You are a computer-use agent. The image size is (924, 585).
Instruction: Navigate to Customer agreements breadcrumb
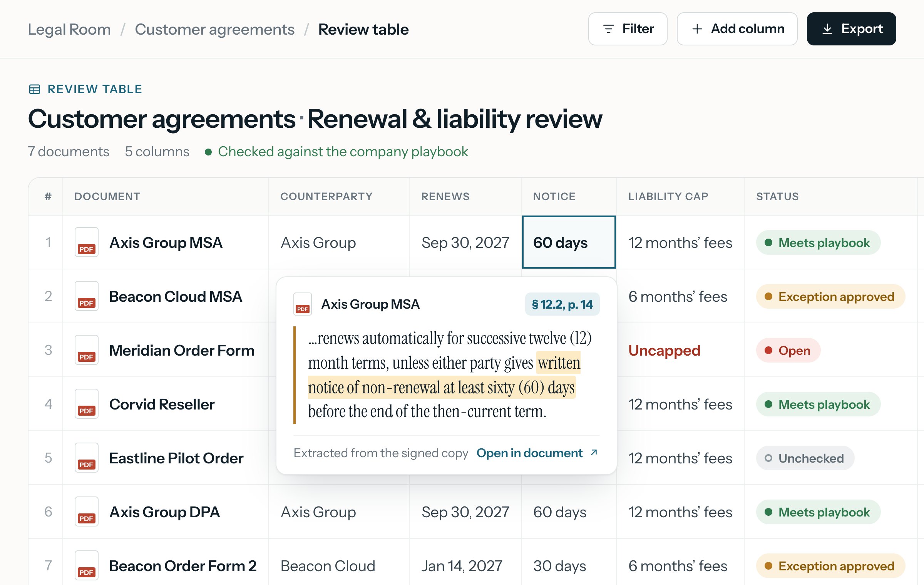tap(214, 30)
